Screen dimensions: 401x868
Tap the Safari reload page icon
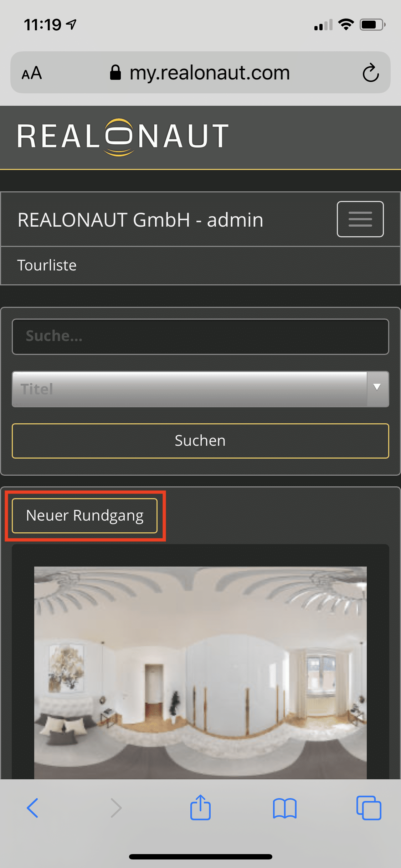pos(371,73)
